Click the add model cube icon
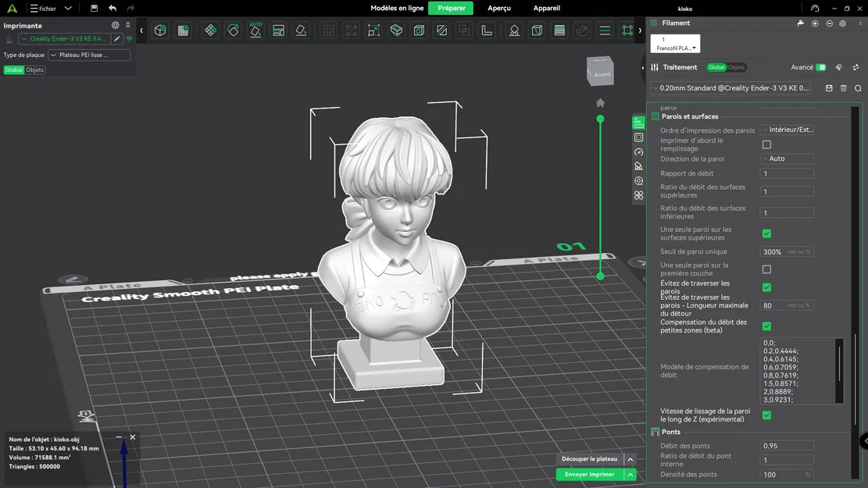The width and height of the screenshot is (868, 488). point(160,30)
